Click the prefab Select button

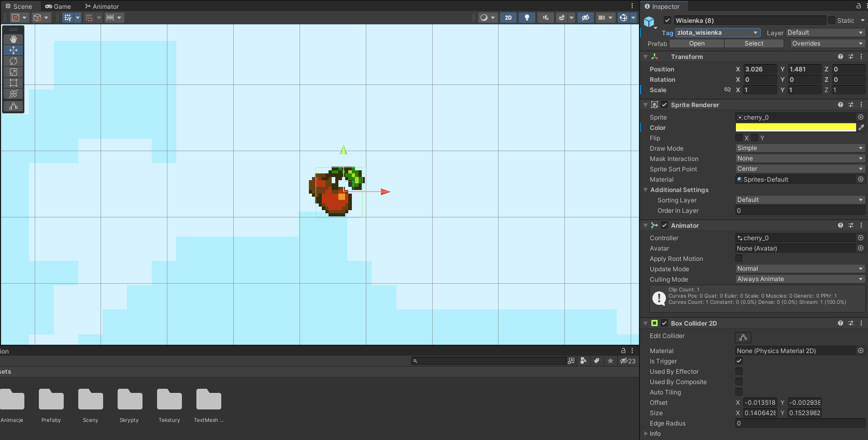[753, 43]
